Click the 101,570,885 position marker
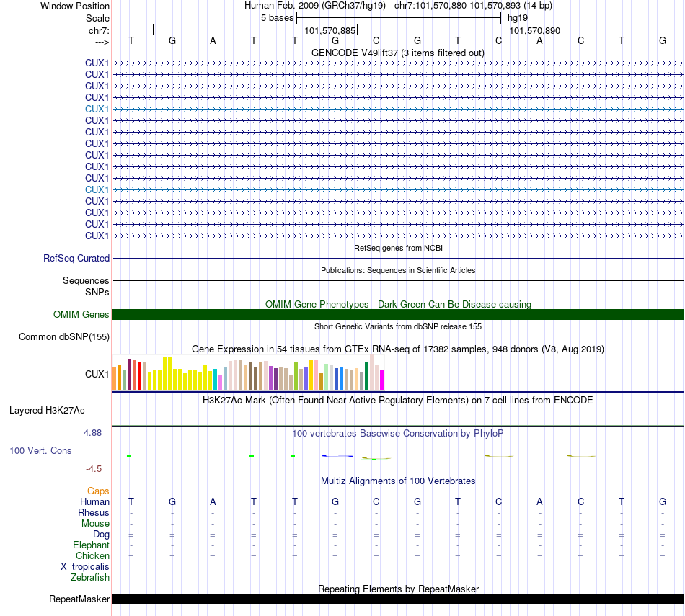 [x=330, y=30]
